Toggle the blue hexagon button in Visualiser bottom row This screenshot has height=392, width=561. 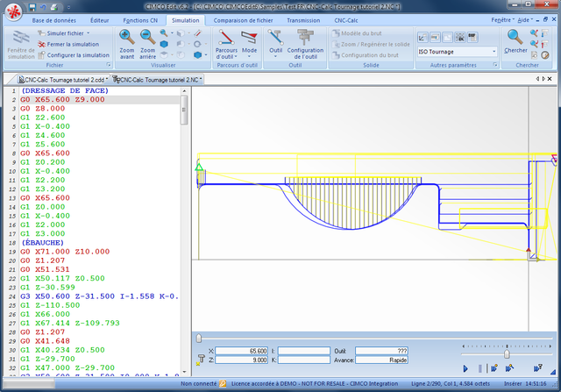197,54
